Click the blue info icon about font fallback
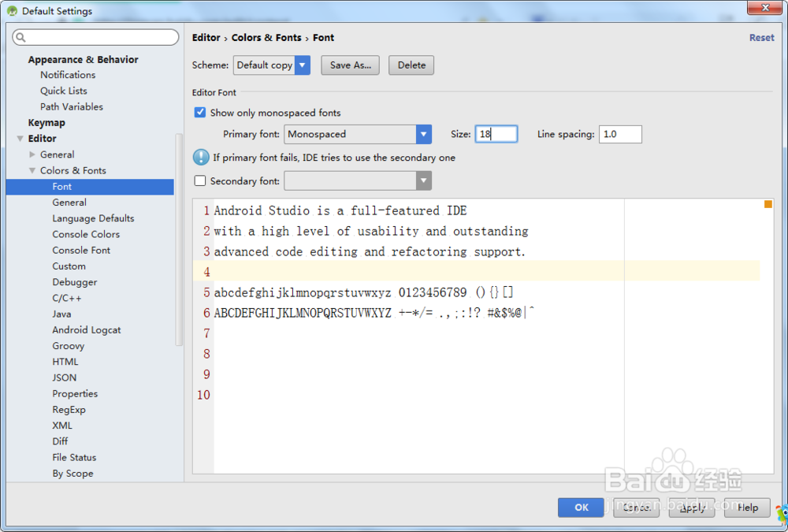 click(x=199, y=156)
